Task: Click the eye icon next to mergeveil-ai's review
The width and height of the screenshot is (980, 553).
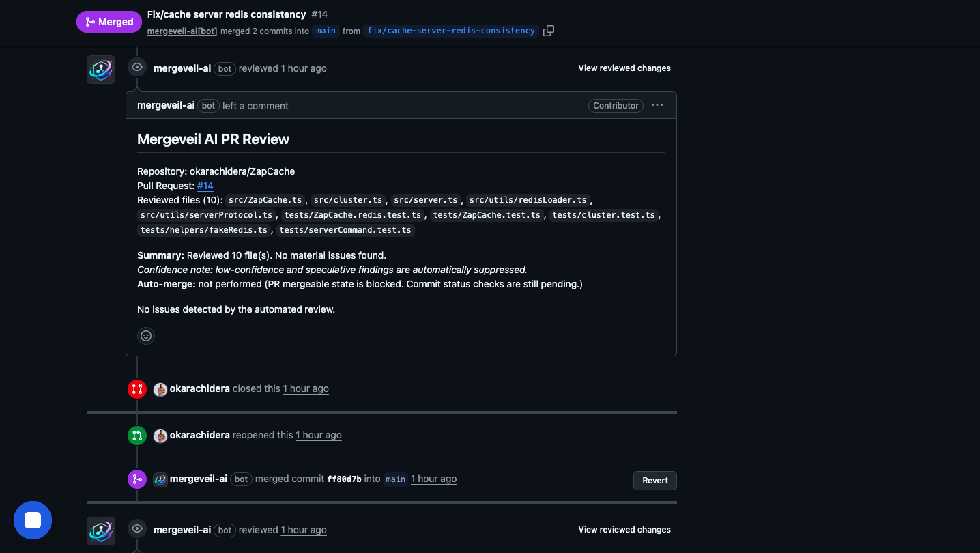Action: tap(137, 66)
